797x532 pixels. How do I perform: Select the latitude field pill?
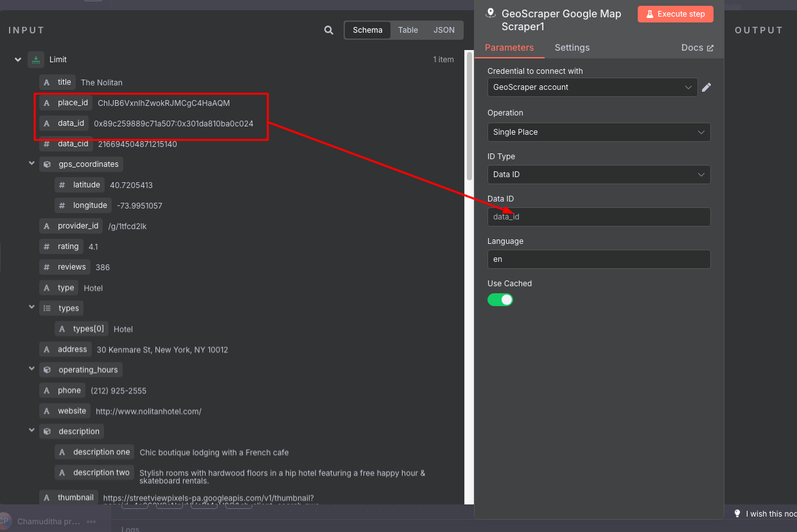tap(80, 185)
